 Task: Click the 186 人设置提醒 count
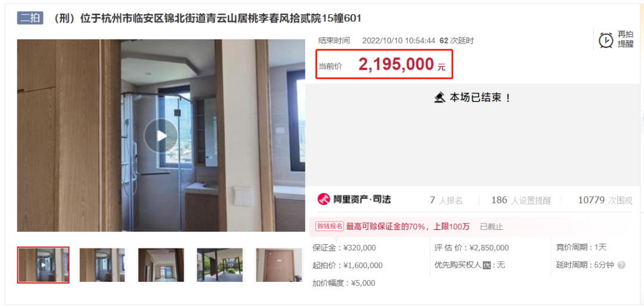pos(521,200)
